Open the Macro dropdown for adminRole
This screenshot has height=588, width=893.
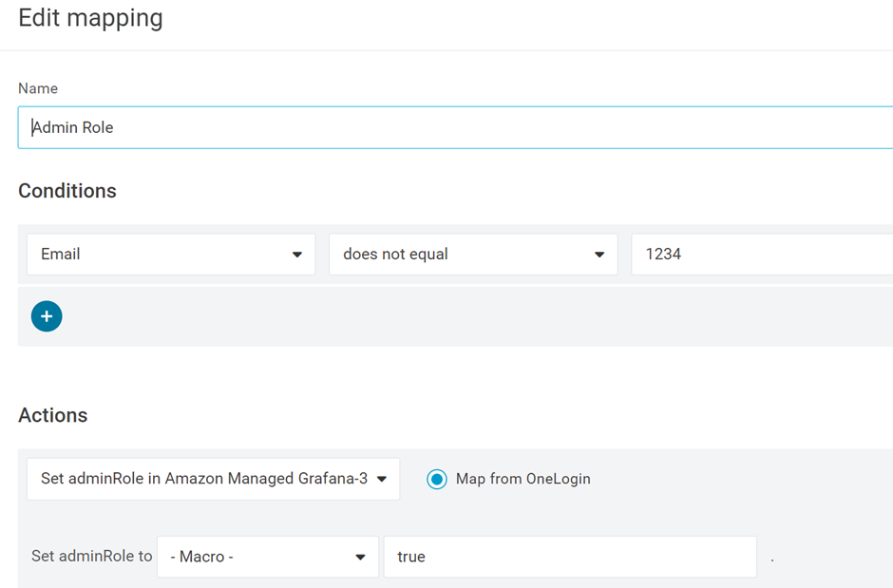click(x=268, y=557)
